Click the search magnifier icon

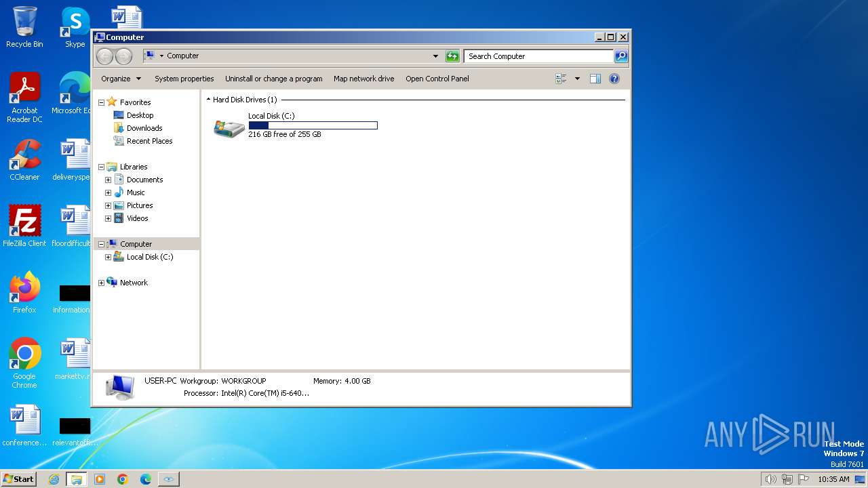(621, 56)
